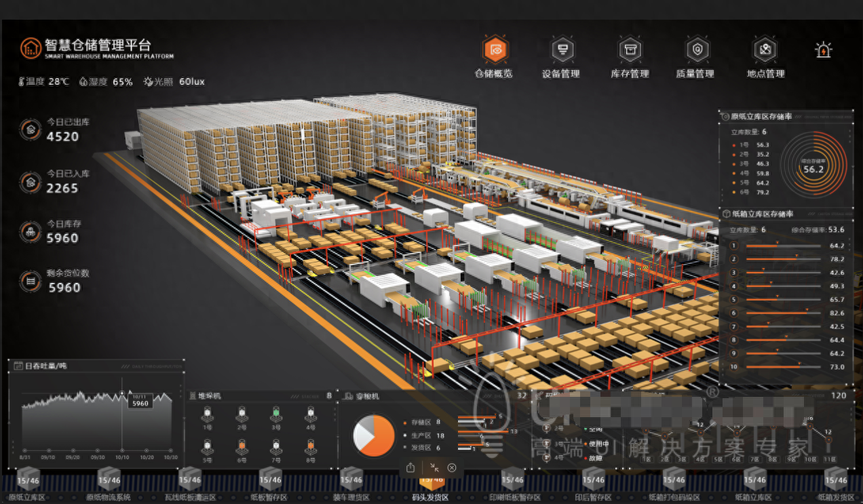Image resolution: width=863 pixels, height=504 pixels.
Task: Click the 光照 light sun icon
Action: click(149, 81)
